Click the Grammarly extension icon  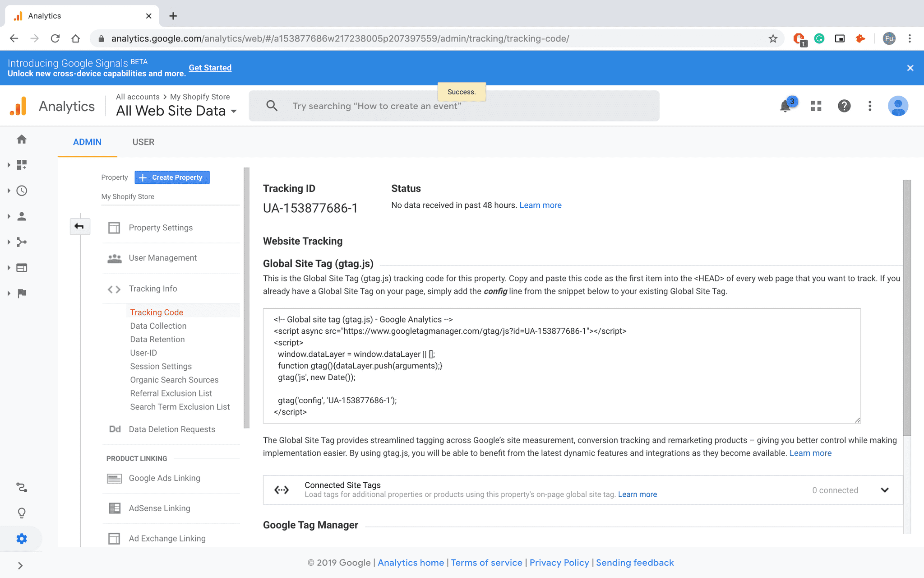tap(819, 38)
